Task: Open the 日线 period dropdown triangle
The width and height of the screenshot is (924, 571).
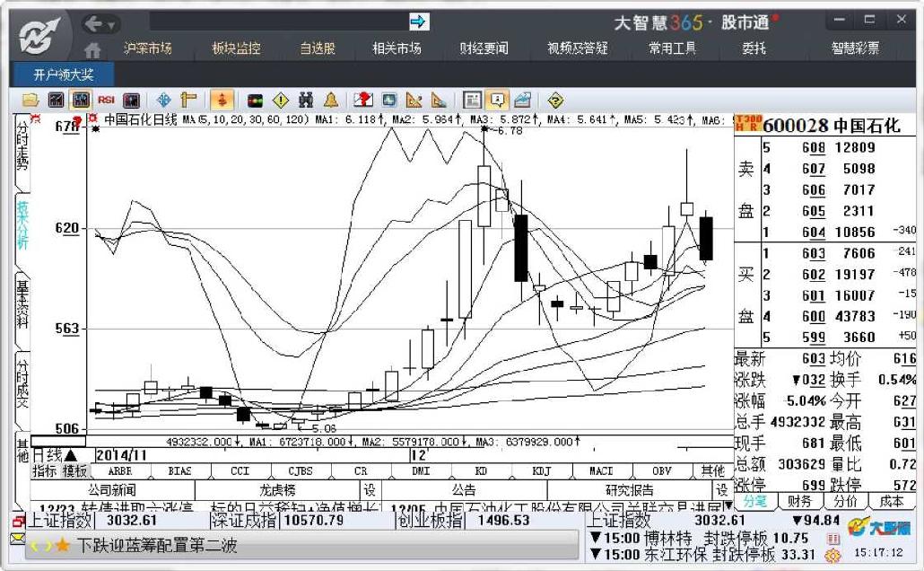Action: [71, 455]
